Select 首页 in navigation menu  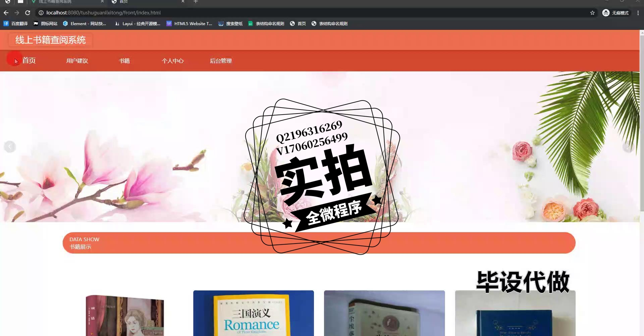pyautogui.click(x=29, y=61)
